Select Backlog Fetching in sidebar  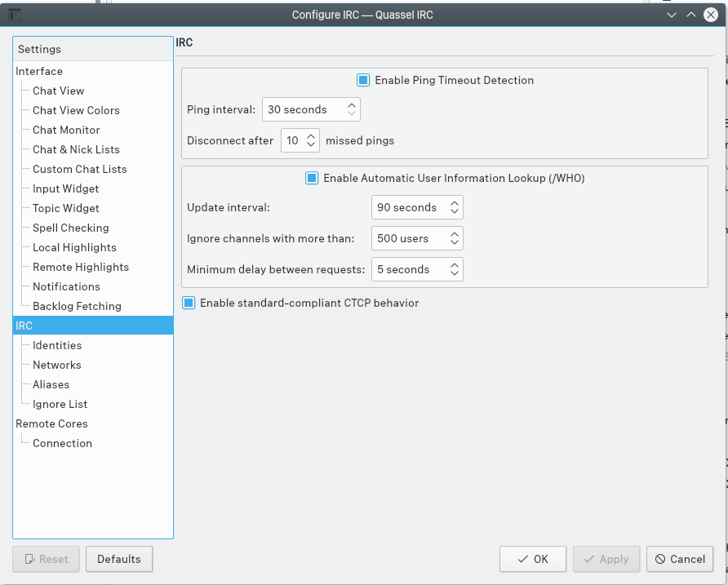(x=77, y=306)
